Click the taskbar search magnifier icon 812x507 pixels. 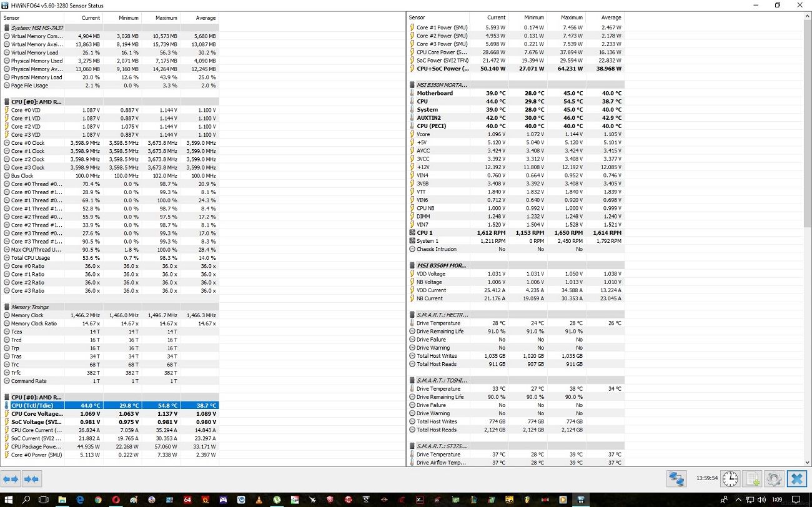coord(26,500)
